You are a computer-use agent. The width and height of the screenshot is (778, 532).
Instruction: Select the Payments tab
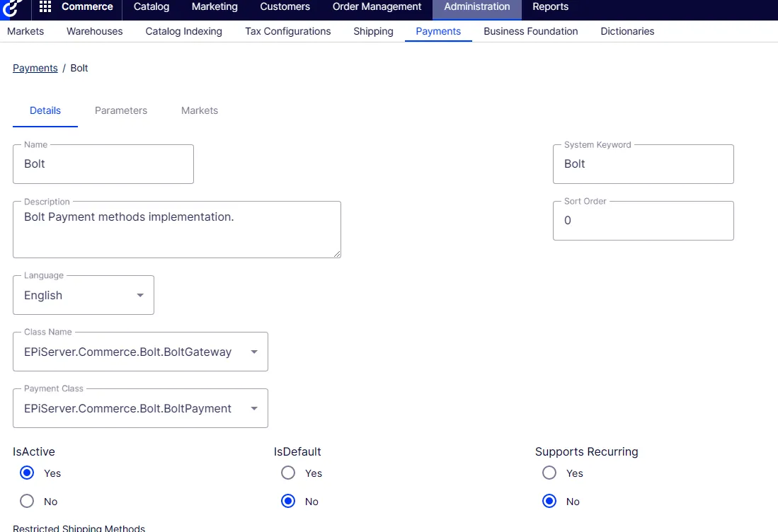point(438,31)
